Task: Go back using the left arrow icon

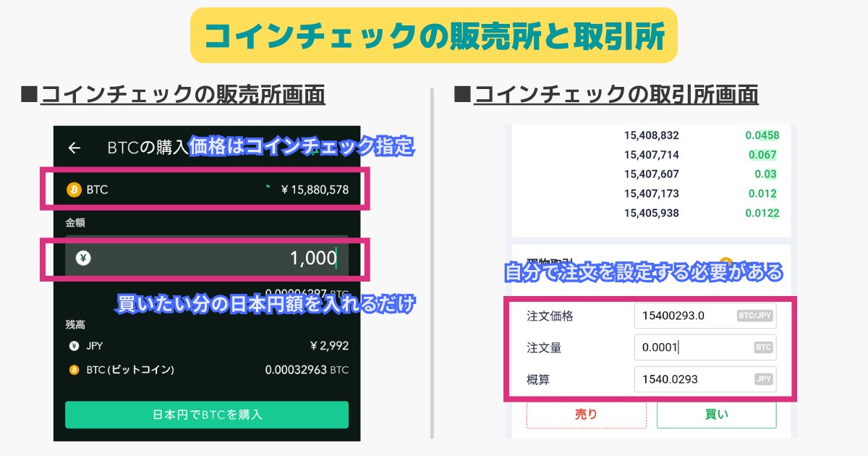Action: pos(74,148)
